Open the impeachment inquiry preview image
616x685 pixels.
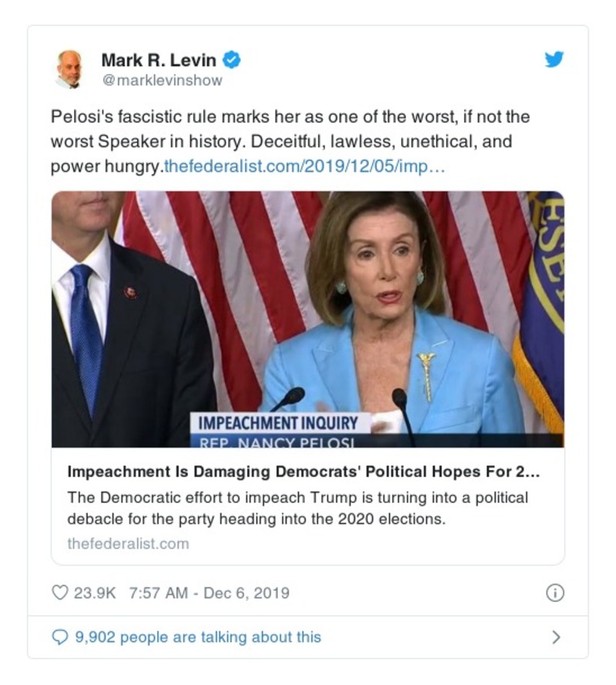coord(308,319)
